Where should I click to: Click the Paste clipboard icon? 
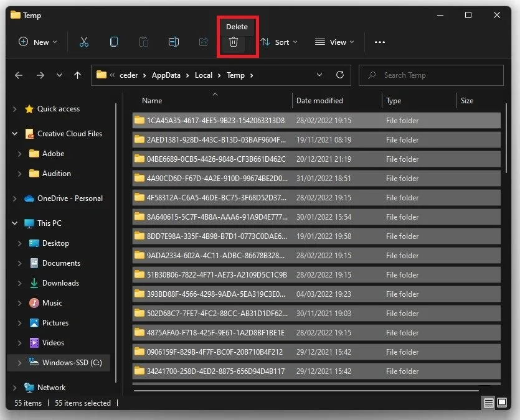pyautogui.click(x=144, y=42)
